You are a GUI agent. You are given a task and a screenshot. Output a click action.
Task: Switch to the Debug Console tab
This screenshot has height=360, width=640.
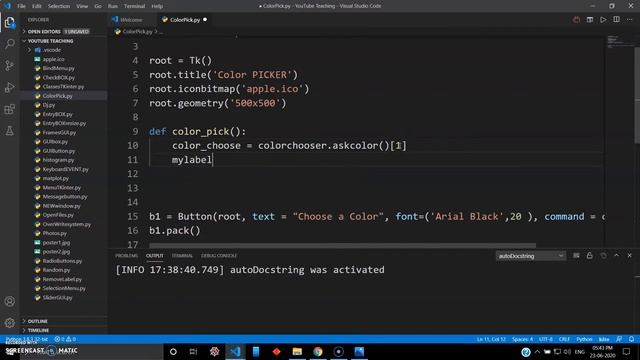219,256
